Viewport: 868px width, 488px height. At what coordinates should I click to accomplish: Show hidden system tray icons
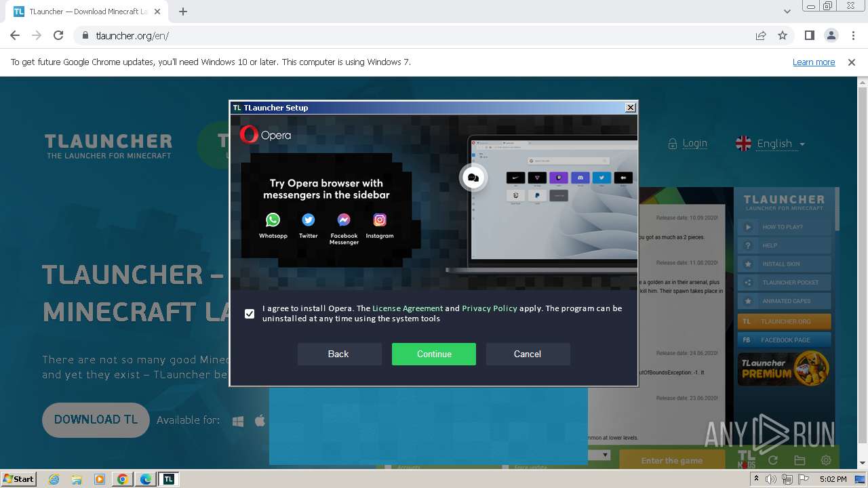pyautogui.click(x=757, y=479)
